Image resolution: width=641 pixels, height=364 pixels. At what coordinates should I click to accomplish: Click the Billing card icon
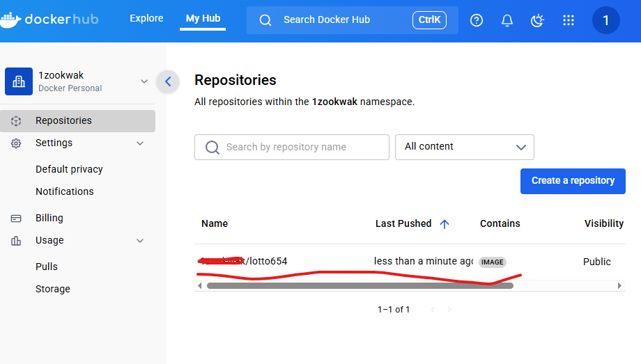tap(16, 219)
